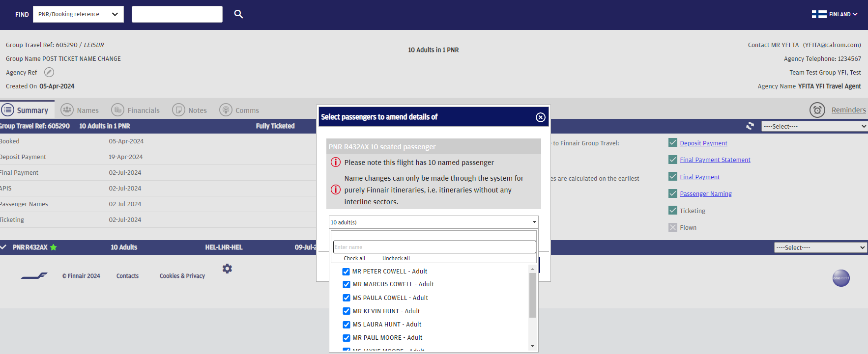Click Check all in passenger list

[x=354, y=258]
